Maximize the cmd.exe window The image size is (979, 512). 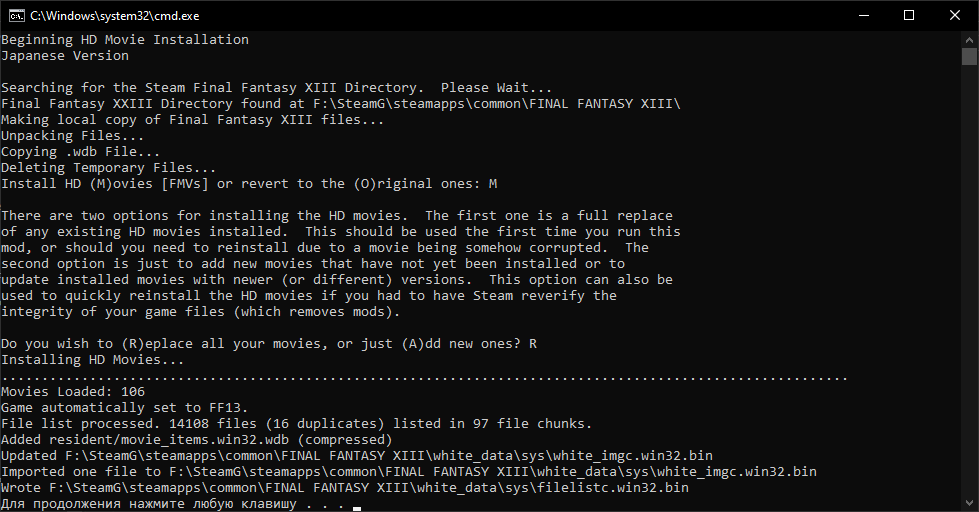(x=908, y=15)
